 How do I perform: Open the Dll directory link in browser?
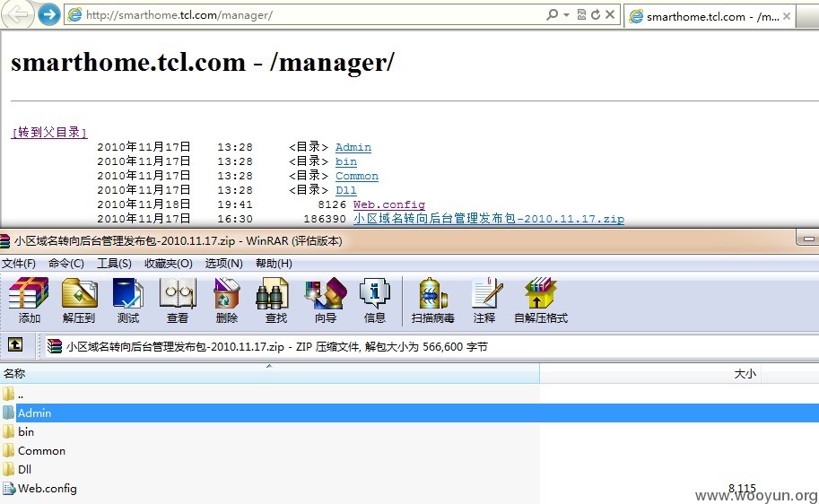(x=345, y=191)
